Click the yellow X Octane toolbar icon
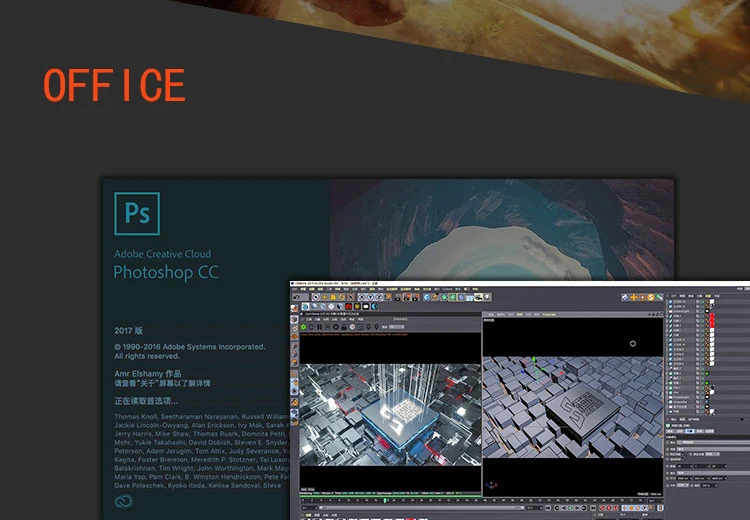Image resolution: width=750 pixels, height=520 pixels. [357, 306]
